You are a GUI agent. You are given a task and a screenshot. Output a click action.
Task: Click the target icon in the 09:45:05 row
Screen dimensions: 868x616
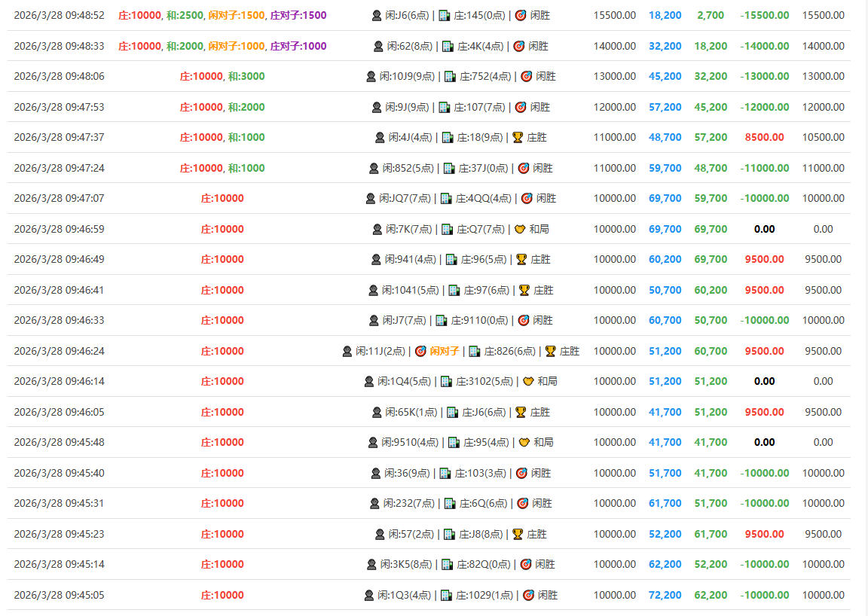point(529,595)
